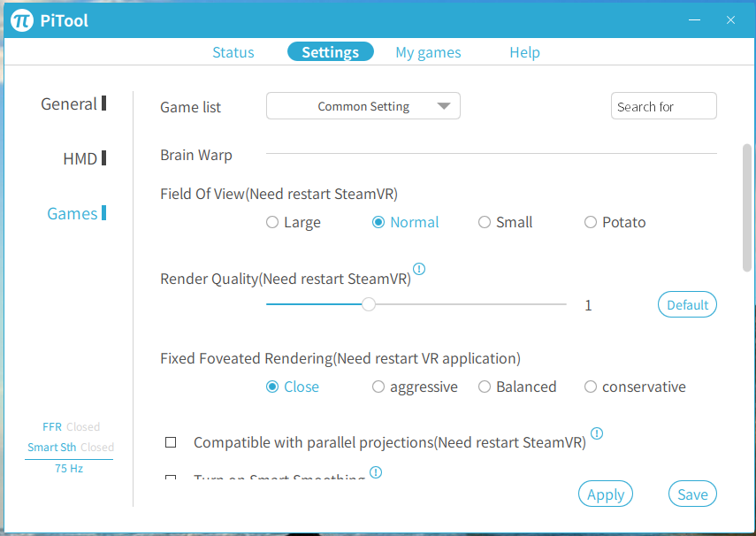The width and height of the screenshot is (756, 536).
Task: Click the Search for input field
Action: coord(663,106)
